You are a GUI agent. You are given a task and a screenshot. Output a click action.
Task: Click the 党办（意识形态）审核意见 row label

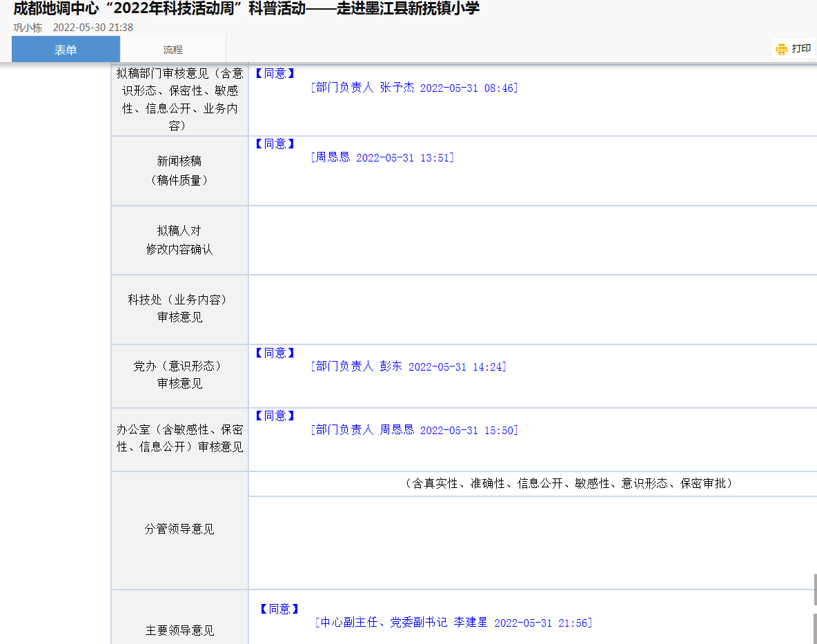click(179, 375)
